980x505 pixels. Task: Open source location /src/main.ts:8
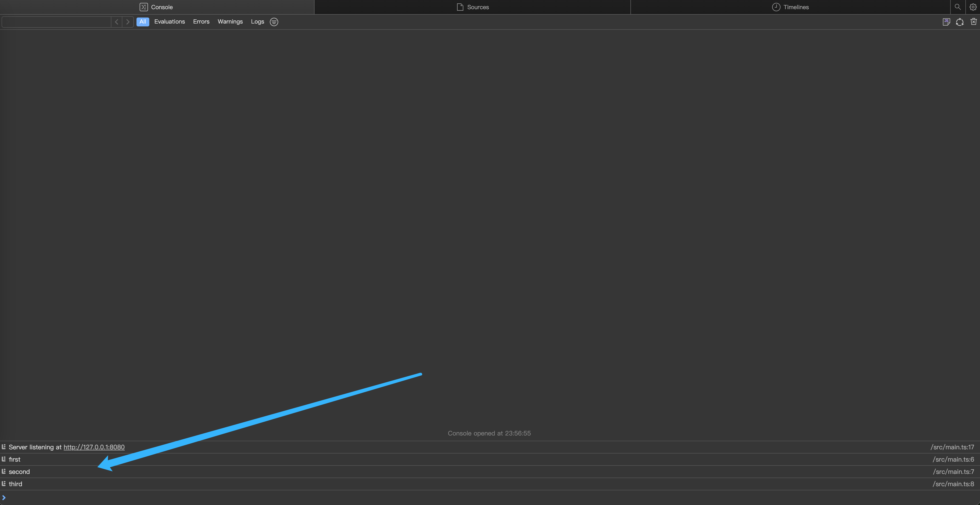pyautogui.click(x=953, y=484)
